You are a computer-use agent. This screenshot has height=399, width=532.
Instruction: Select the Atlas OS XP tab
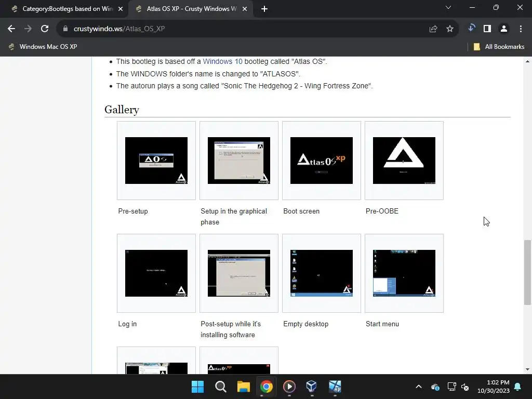191,9
